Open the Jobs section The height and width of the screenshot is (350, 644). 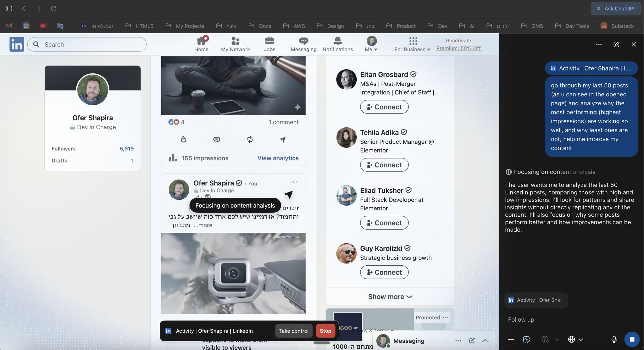[x=269, y=44]
